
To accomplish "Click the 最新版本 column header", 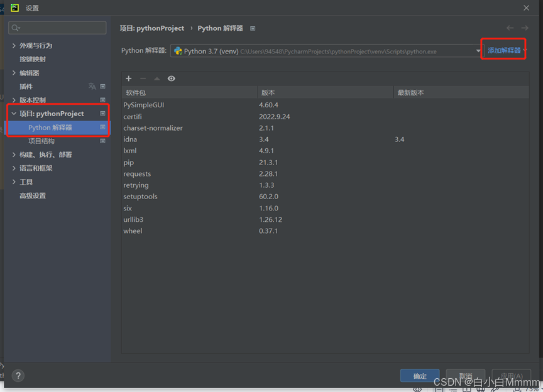I will pos(461,92).
